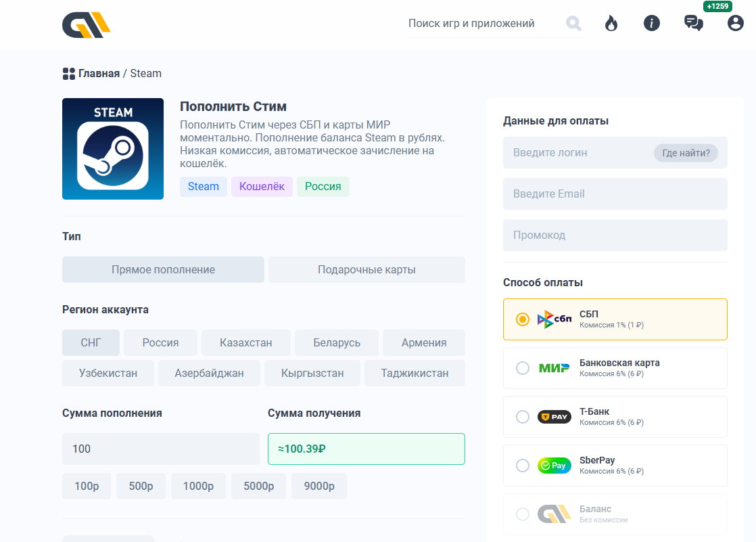Click the T-Pay logo
The height and width of the screenshot is (542, 756).
point(554,417)
